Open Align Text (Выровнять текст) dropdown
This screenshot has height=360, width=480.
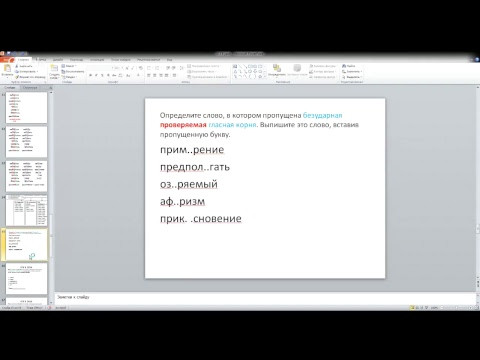(x=202, y=71)
